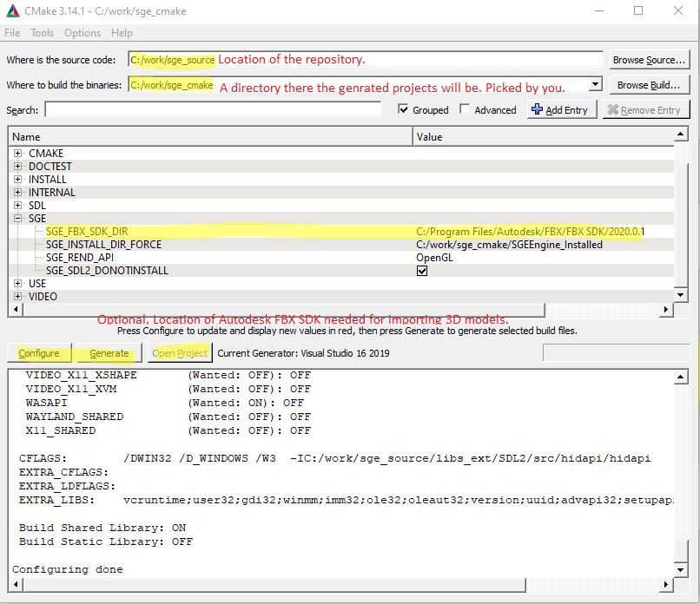
Task: Click in the Search input field
Action: pos(213,109)
